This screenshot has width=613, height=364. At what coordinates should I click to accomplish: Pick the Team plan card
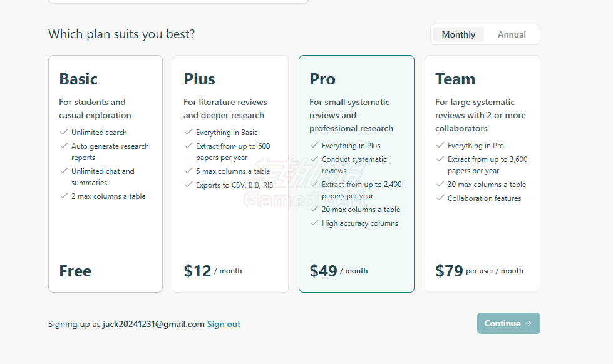pos(482,174)
